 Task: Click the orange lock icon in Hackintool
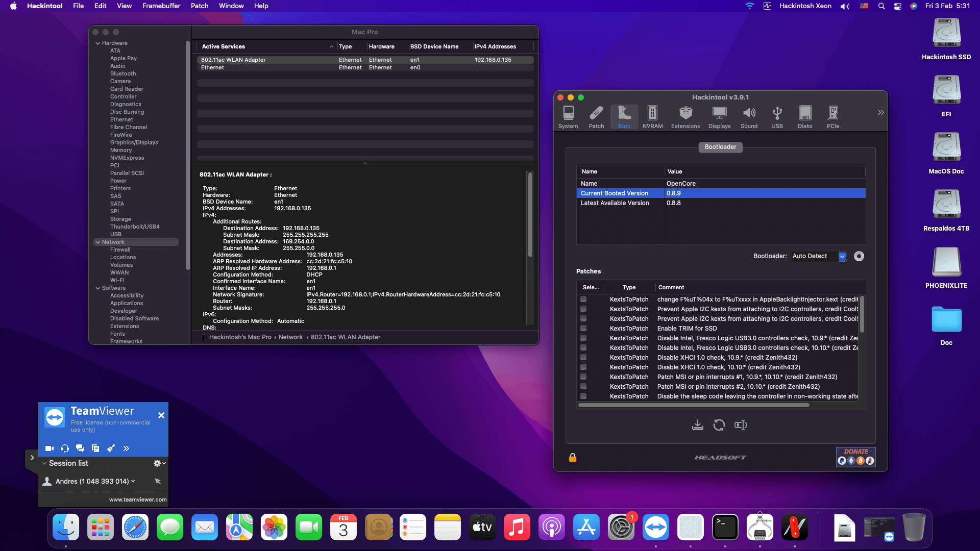pyautogui.click(x=573, y=458)
